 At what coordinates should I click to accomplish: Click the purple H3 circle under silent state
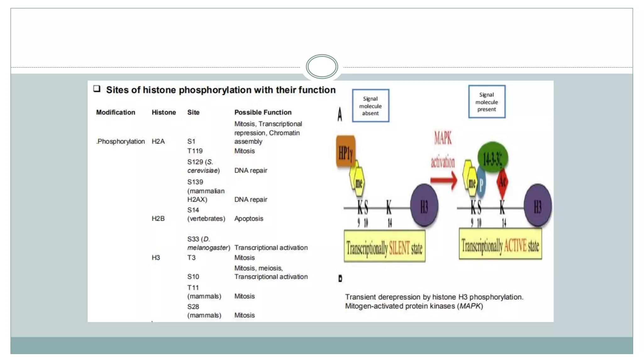(x=424, y=206)
